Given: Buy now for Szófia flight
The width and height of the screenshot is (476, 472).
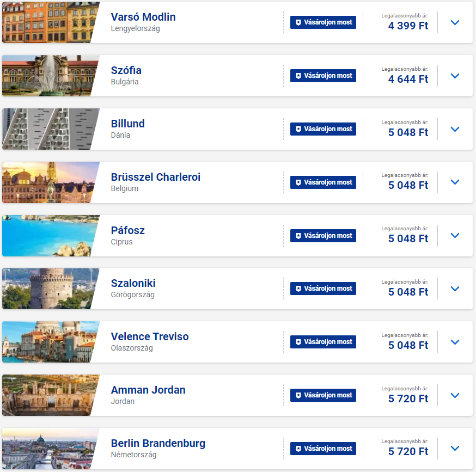Looking at the screenshot, I should (323, 76).
